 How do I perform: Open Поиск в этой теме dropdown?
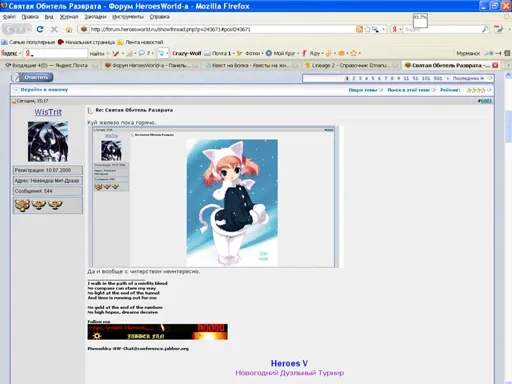click(x=411, y=90)
